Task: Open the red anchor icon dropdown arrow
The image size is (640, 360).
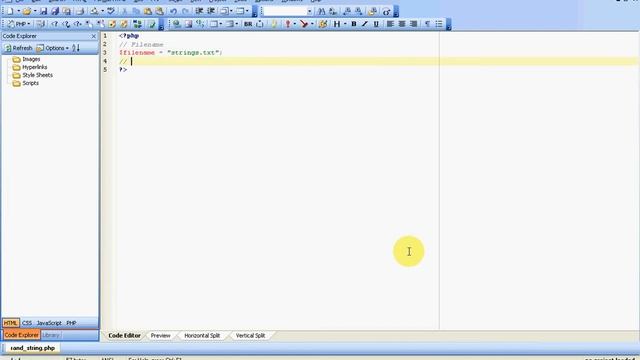Action: (295, 24)
